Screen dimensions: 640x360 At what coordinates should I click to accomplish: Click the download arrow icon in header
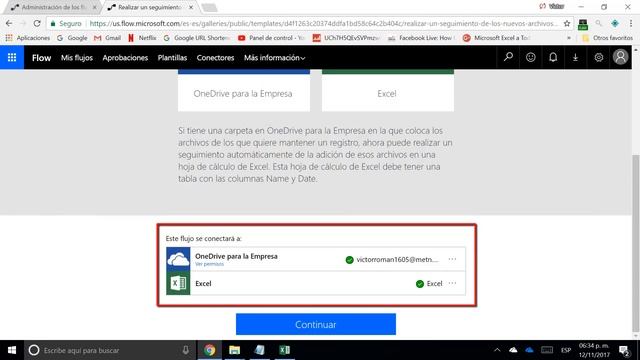tap(576, 58)
